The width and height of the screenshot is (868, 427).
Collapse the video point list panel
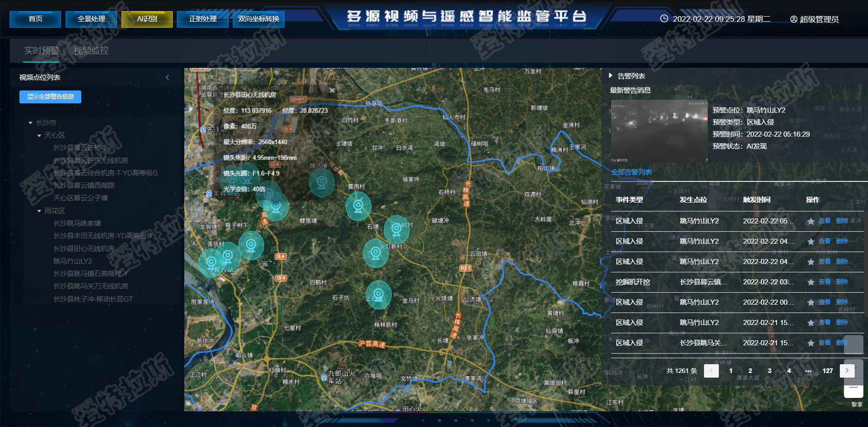point(167,78)
